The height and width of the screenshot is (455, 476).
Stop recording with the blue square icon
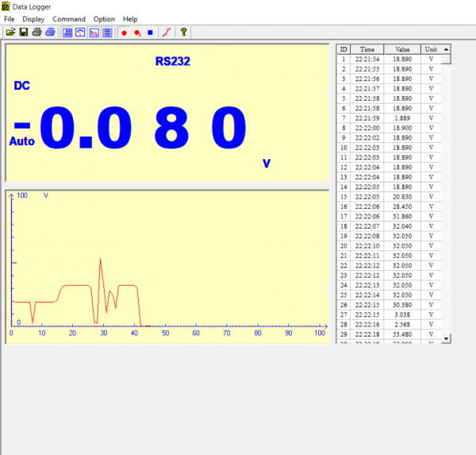tap(150, 33)
